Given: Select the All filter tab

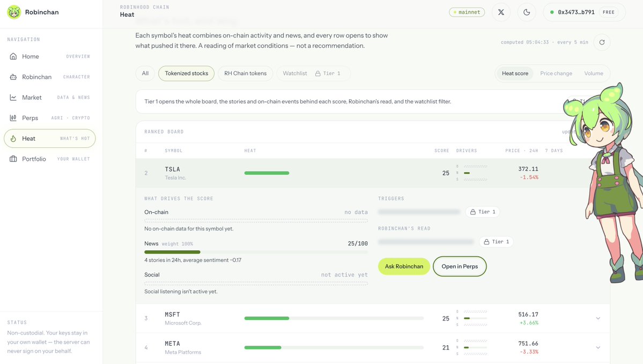Looking at the screenshot, I should (x=145, y=73).
